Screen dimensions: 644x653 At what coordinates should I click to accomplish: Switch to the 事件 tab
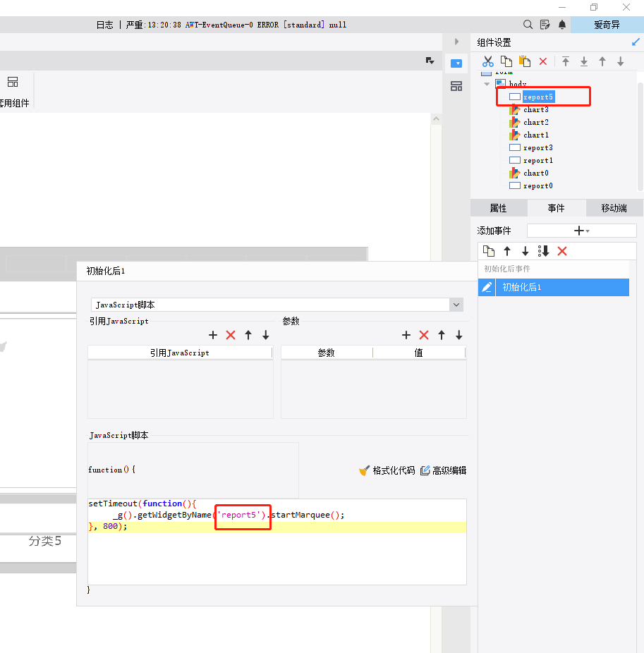click(x=557, y=208)
